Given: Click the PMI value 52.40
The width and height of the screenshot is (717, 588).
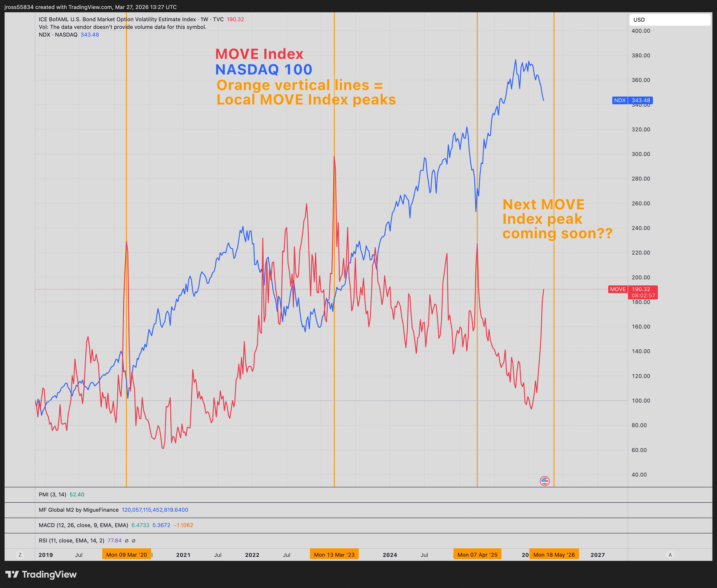Looking at the screenshot, I should [x=77, y=495].
